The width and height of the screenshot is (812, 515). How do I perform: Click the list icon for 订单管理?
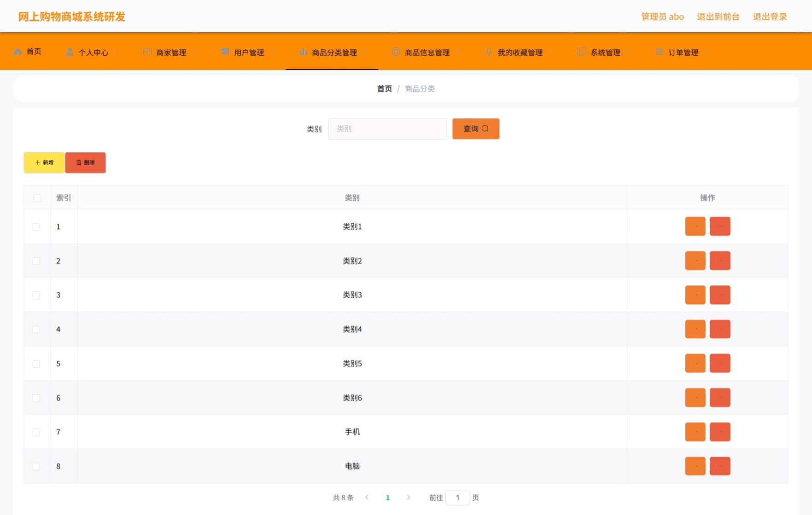coord(660,52)
